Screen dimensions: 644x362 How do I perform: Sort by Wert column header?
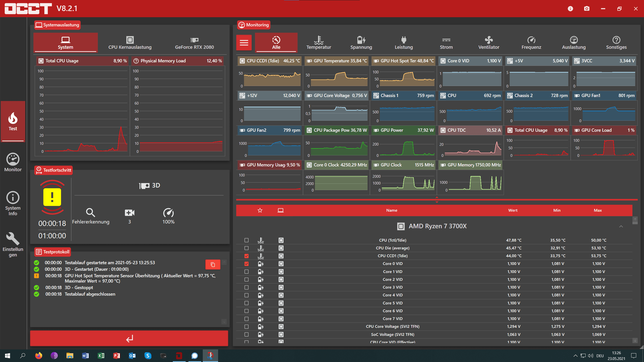coord(513,210)
